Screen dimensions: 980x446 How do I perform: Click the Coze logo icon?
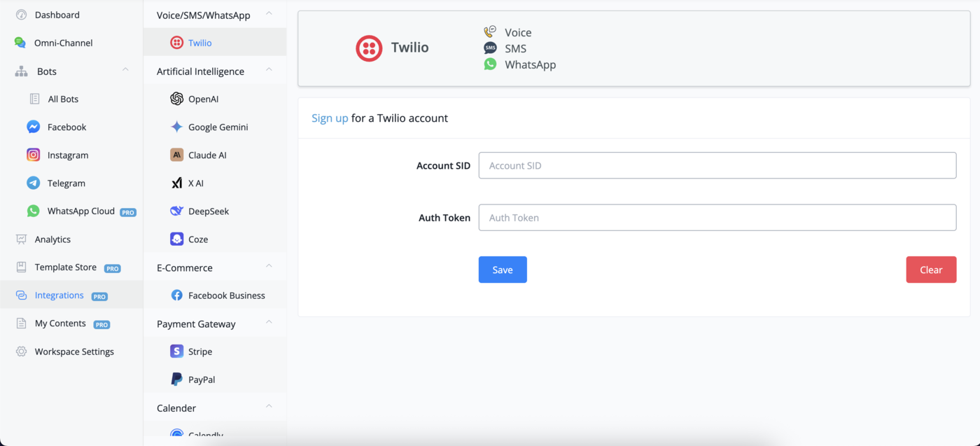point(177,239)
